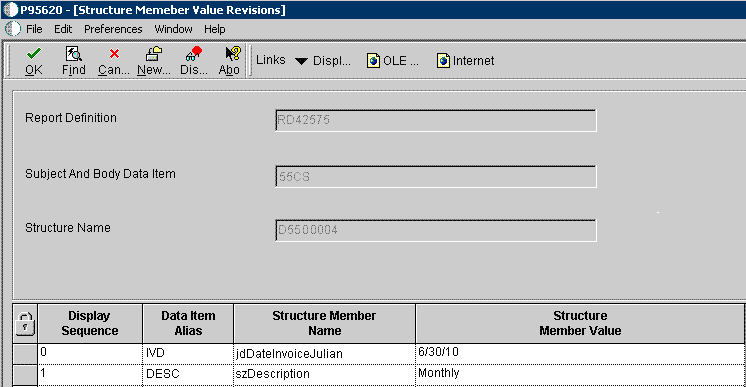Click the red X Cancel toolbar icon

[x=114, y=53]
